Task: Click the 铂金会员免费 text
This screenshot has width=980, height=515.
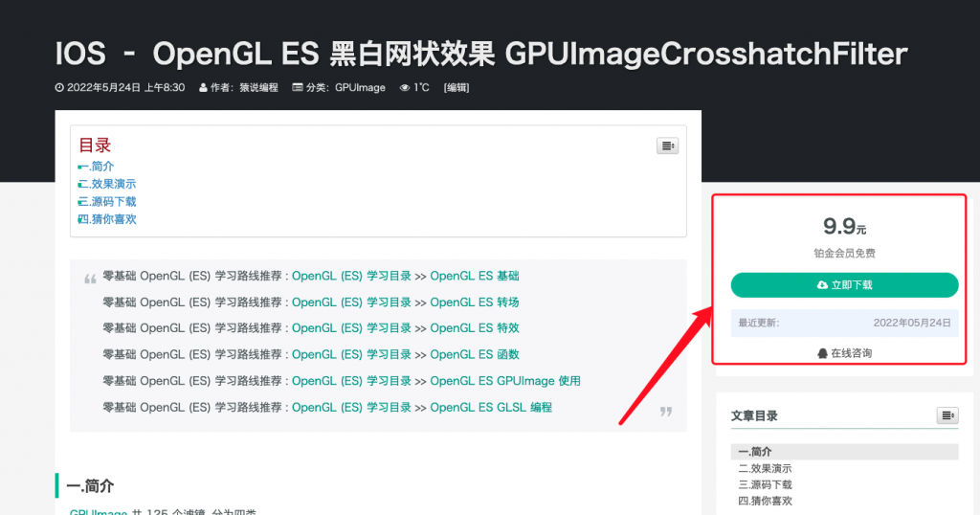Action: click(x=844, y=253)
